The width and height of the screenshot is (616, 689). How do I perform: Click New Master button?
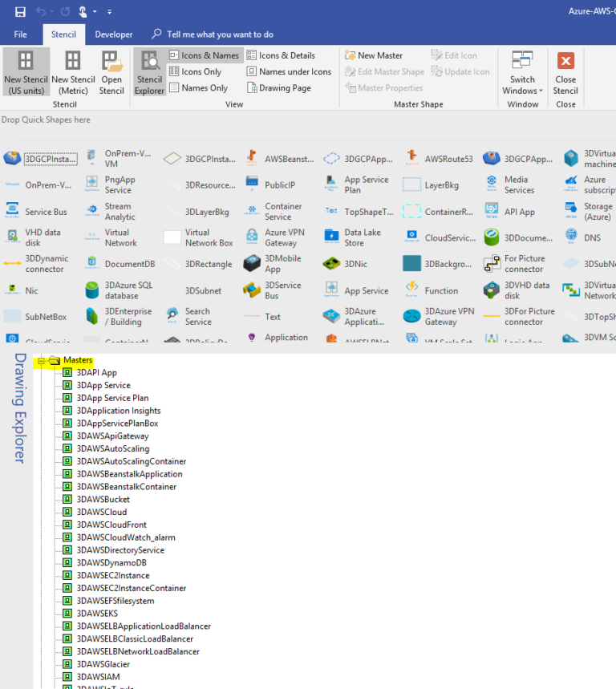tap(374, 55)
